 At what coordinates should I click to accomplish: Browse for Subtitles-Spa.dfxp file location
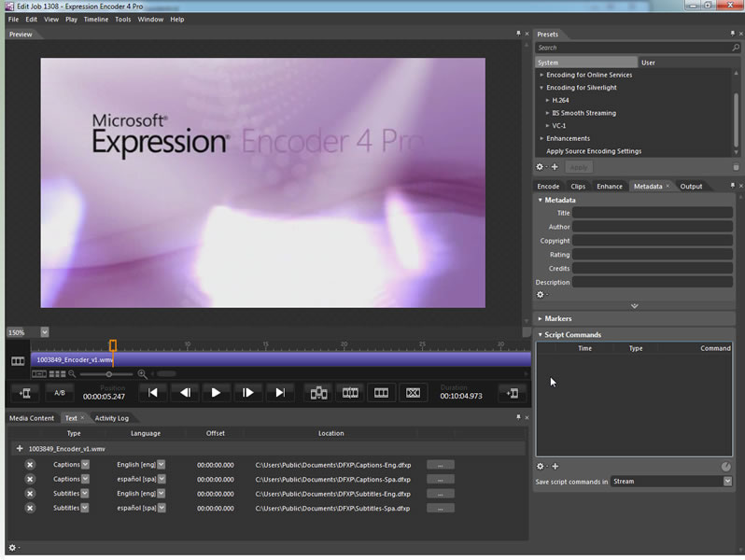pos(440,509)
